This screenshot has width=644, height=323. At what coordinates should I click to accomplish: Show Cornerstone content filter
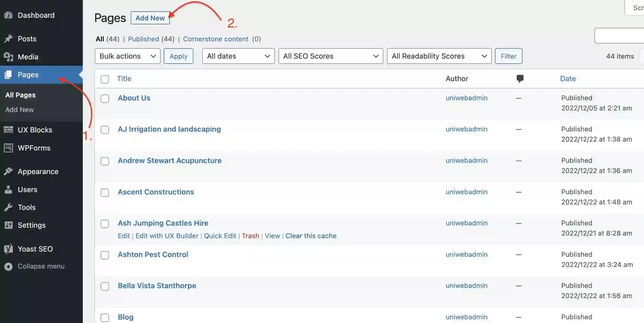click(216, 39)
